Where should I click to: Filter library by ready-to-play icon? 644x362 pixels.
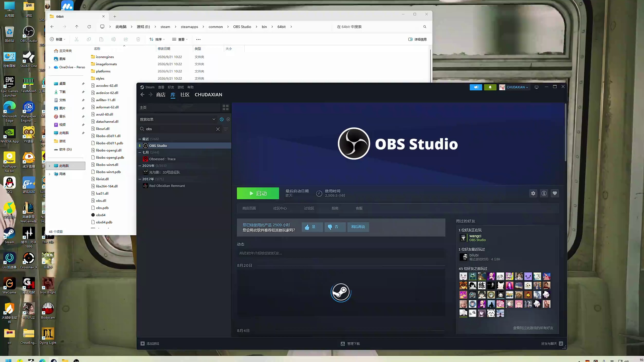pos(228,119)
